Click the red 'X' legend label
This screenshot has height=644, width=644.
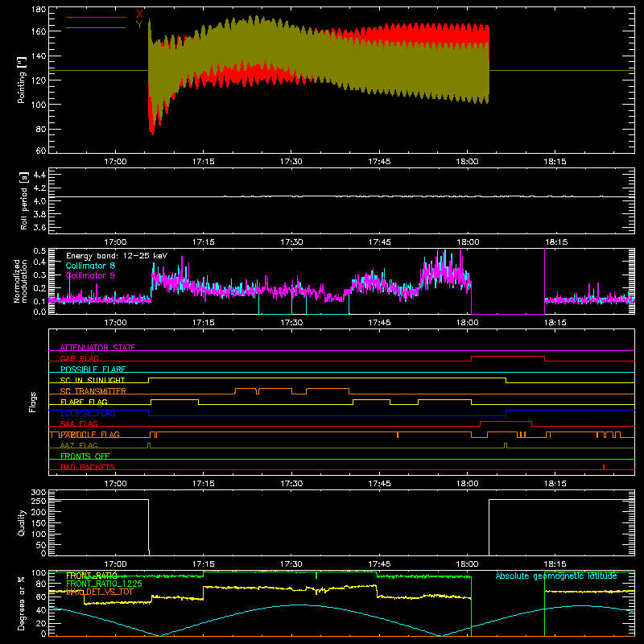(139, 14)
